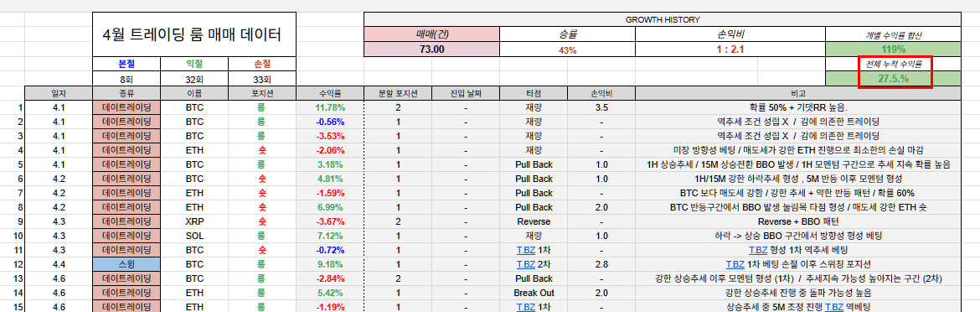Select the SOL name cell
The width and height of the screenshot is (980, 312).
194,235
